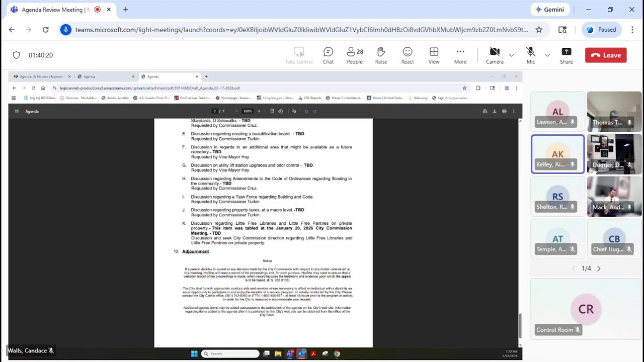Turn on the Camera
The height and width of the screenshot is (362, 644).
coord(495,55)
